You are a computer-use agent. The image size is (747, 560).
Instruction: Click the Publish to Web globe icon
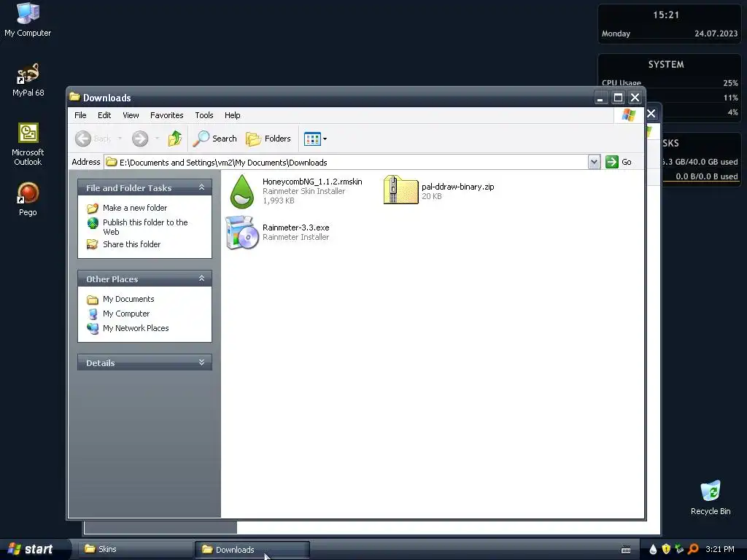coord(93,223)
